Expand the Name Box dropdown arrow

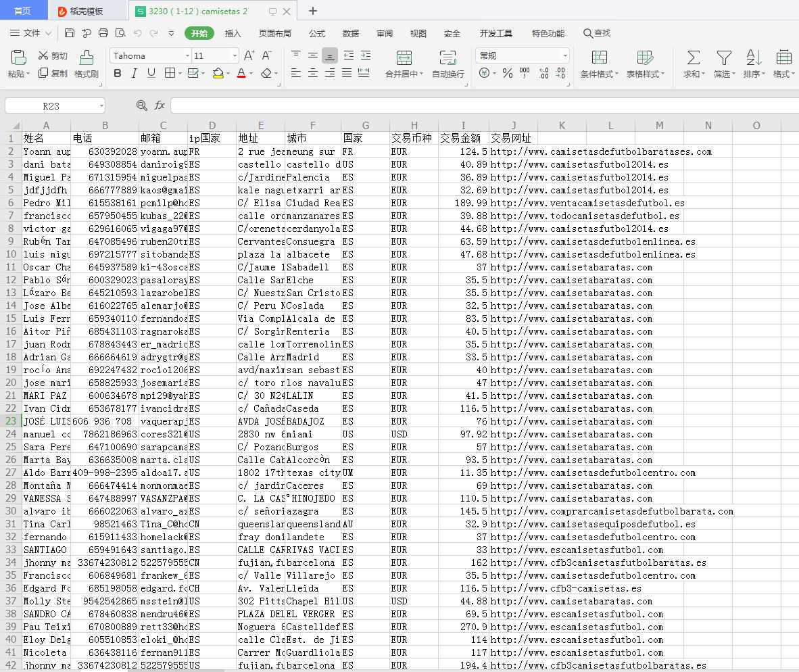[102, 106]
